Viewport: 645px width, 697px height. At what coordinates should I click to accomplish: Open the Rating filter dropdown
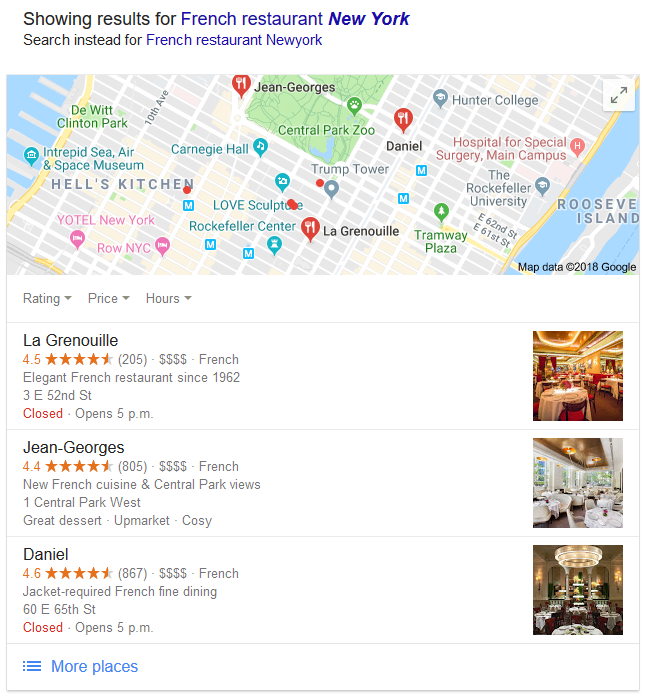coord(47,298)
